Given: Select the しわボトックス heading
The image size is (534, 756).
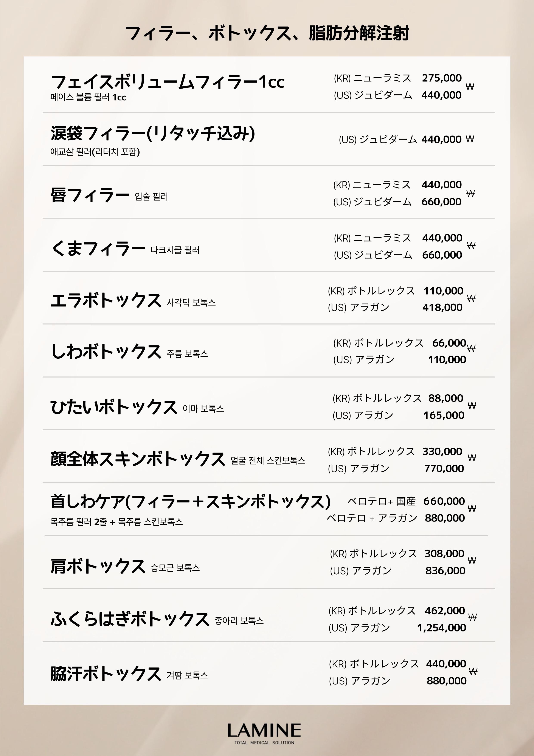Looking at the screenshot, I should coord(106,352).
